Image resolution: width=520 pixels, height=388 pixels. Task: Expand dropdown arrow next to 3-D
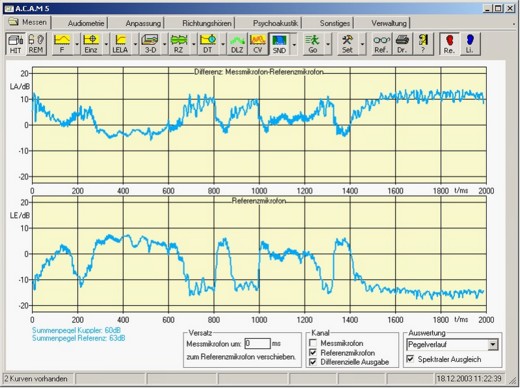pyautogui.click(x=165, y=44)
